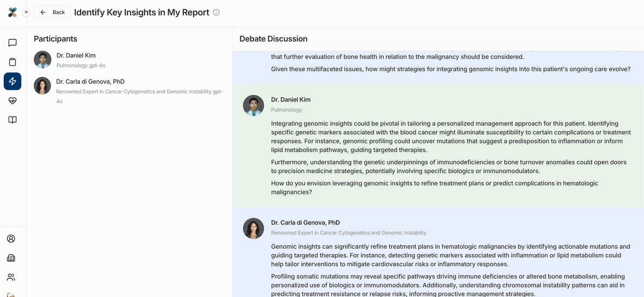Click Dr. Daniel Kim's participant avatar
The image size is (644, 297).
point(42,60)
